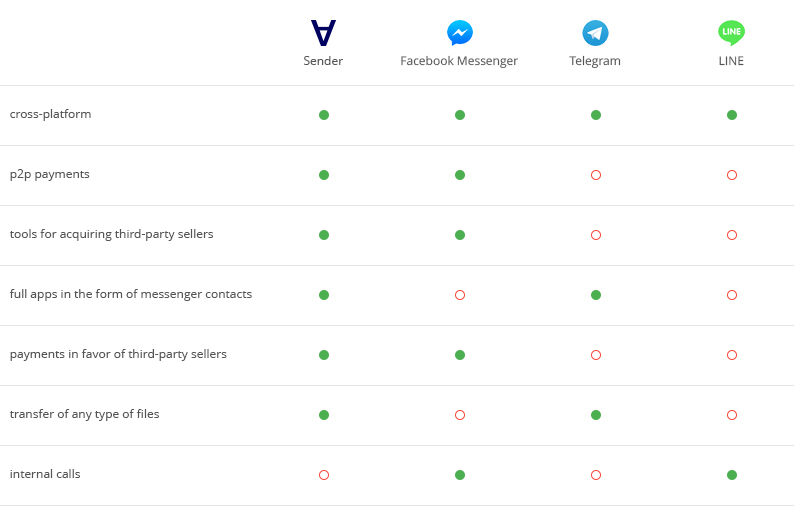
Task: Click LINE's green internal calls dot
Action: [x=732, y=475]
